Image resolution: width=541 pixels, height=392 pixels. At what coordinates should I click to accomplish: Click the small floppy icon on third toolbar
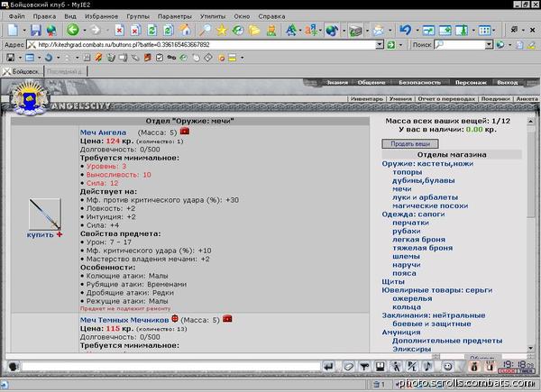(10, 58)
